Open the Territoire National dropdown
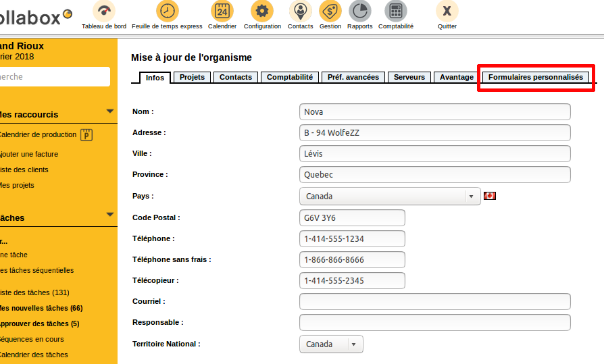This screenshot has width=604, height=364. tap(352, 344)
